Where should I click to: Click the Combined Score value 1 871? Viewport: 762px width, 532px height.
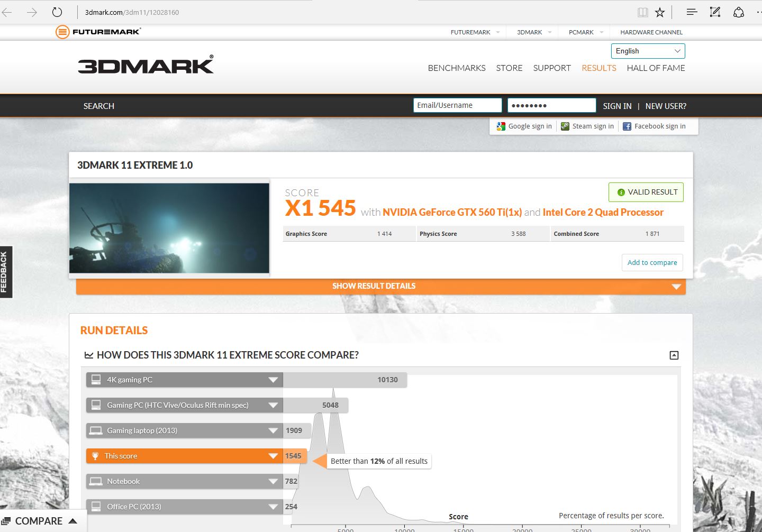[652, 234]
